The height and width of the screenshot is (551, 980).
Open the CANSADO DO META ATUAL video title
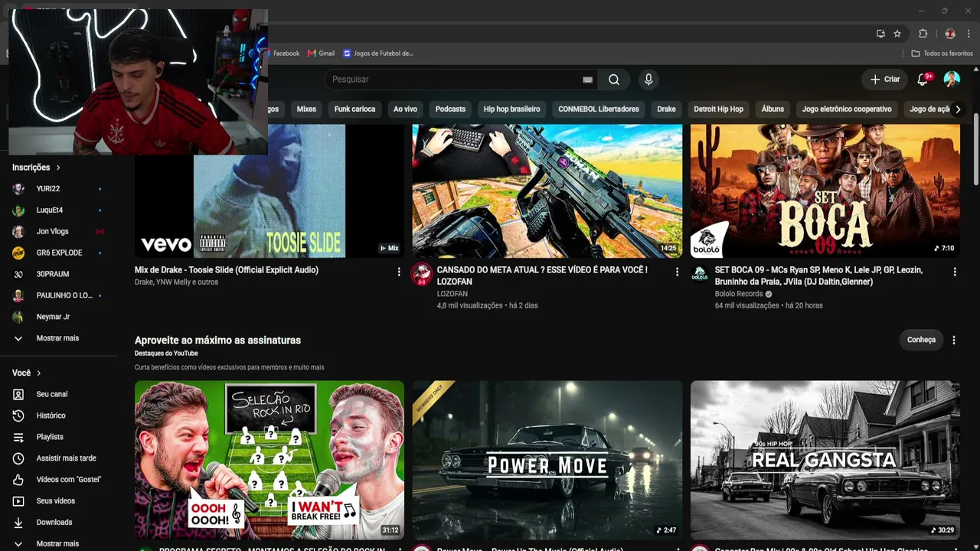pyautogui.click(x=542, y=275)
